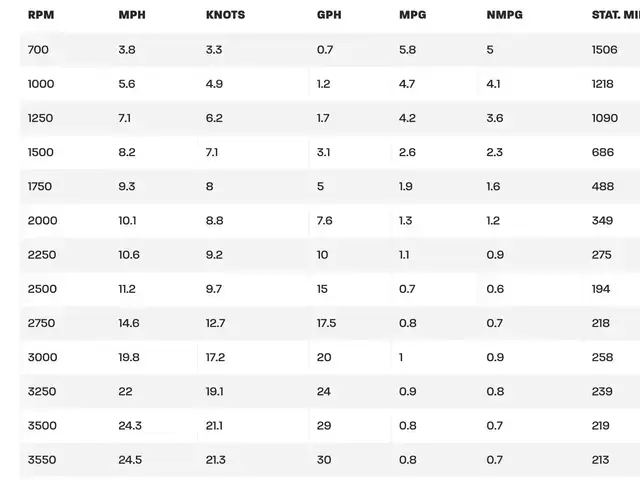Click the 5.8 MPG value
The height and width of the screenshot is (480, 640).
coord(407,49)
